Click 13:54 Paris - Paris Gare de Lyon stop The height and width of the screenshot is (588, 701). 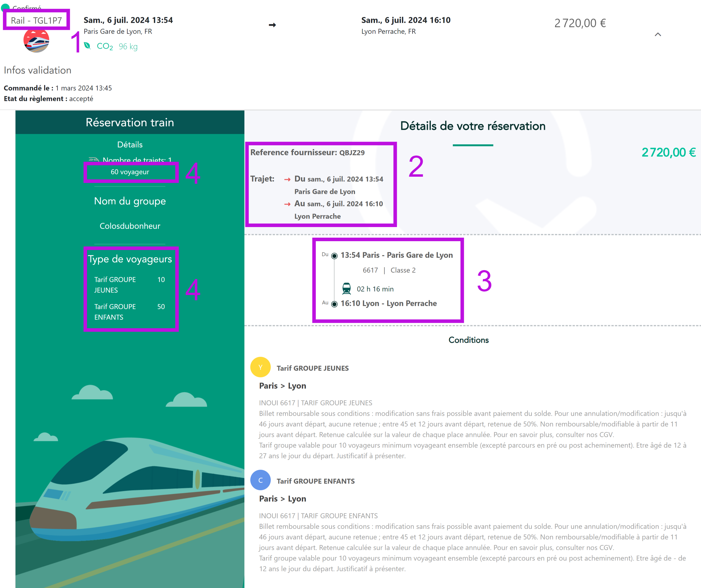[397, 255]
